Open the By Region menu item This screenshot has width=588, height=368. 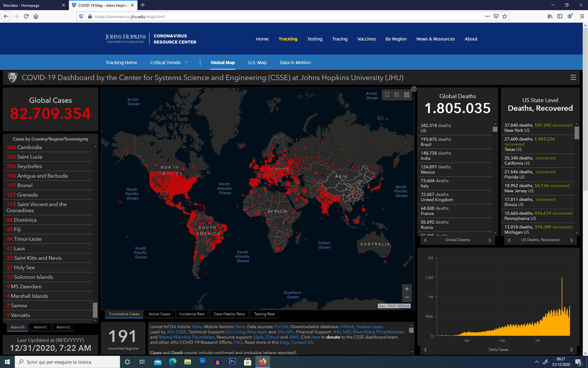pos(396,39)
